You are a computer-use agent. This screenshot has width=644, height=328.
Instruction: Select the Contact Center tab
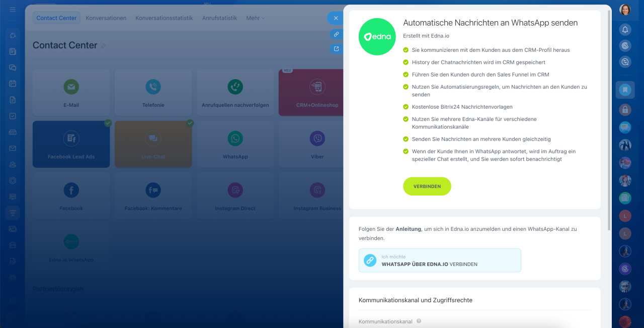(56, 18)
